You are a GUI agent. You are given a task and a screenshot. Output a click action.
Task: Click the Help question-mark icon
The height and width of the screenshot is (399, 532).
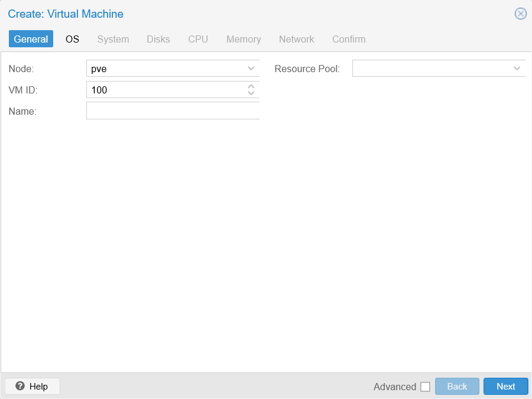pyautogui.click(x=19, y=386)
